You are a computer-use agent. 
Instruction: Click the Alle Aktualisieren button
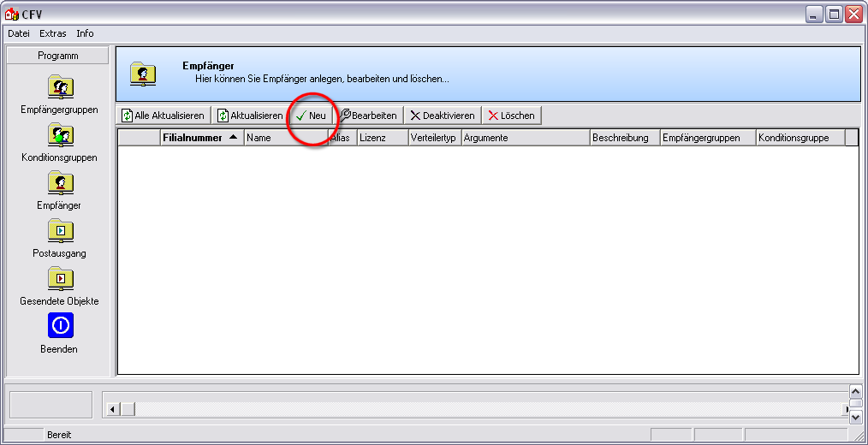pos(164,116)
